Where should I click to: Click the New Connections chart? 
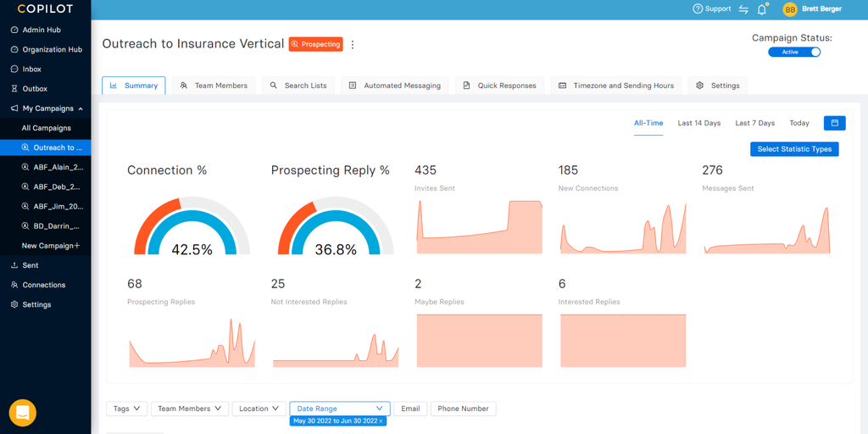coord(623,228)
